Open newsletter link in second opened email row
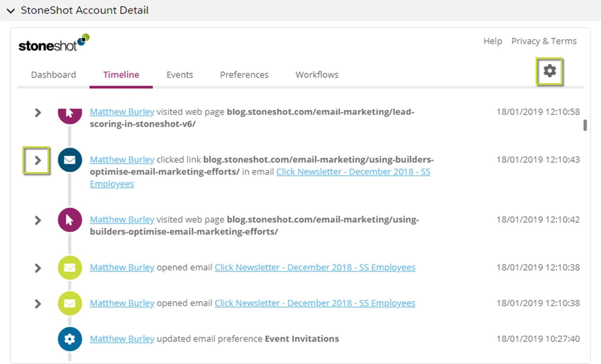 point(315,303)
